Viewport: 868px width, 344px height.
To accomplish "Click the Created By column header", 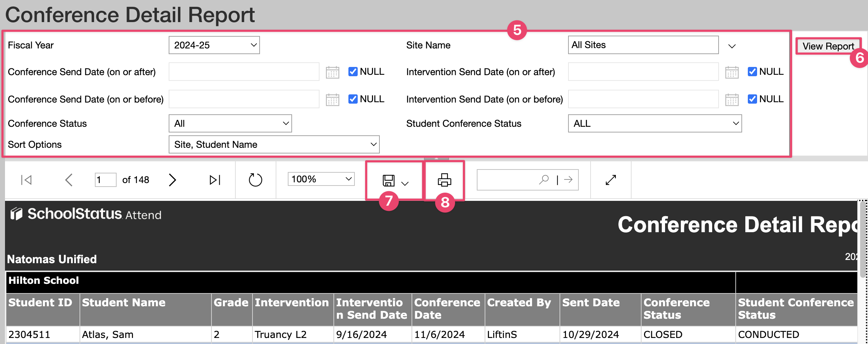I will pos(522,309).
